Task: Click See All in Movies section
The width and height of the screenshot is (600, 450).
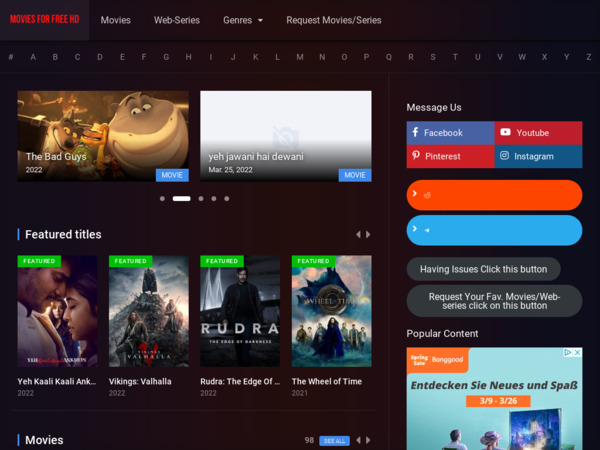Action: (x=334, y=440)
